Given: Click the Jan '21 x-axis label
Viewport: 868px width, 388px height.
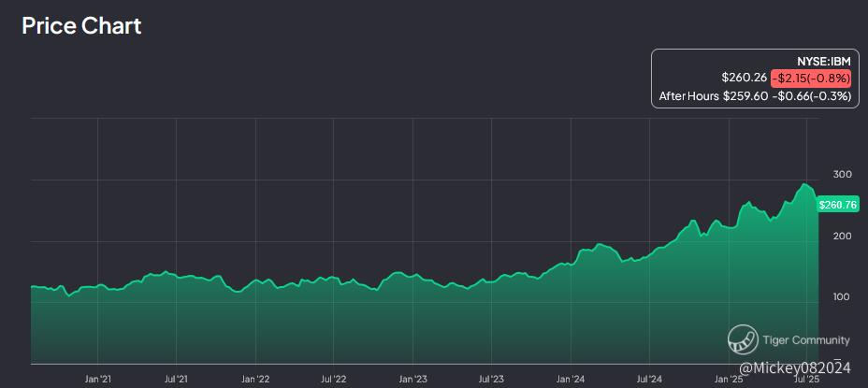Looking at the screenshot, I should [x=98, y=380].
